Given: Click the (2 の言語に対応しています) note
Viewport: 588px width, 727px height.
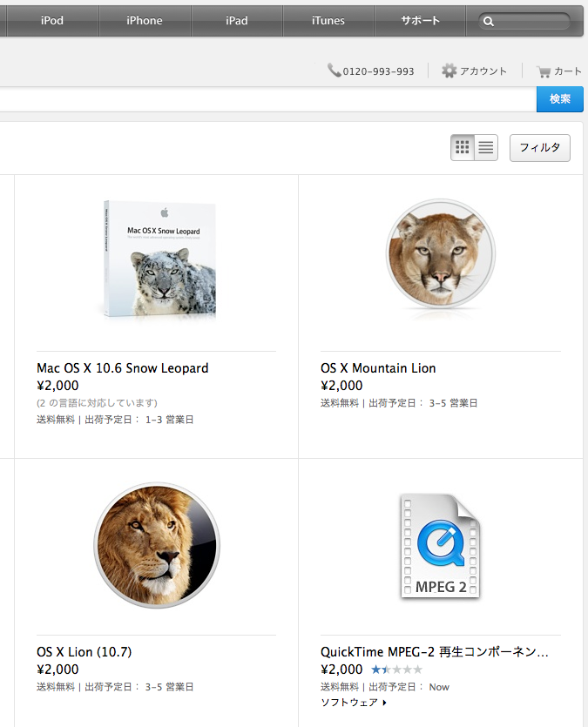Looking at the screenshot, I should point(97,402).
